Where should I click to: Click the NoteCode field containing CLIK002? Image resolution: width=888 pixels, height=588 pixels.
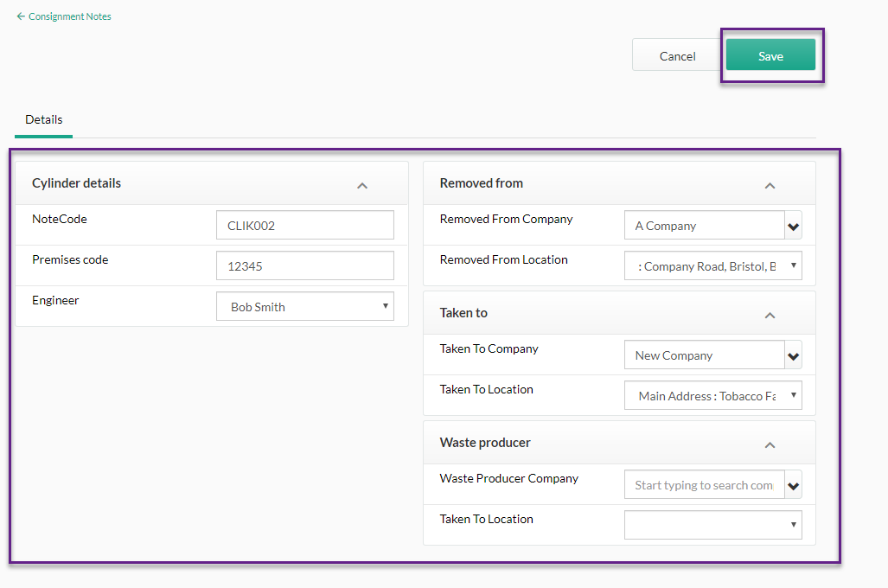coord(304,225)
